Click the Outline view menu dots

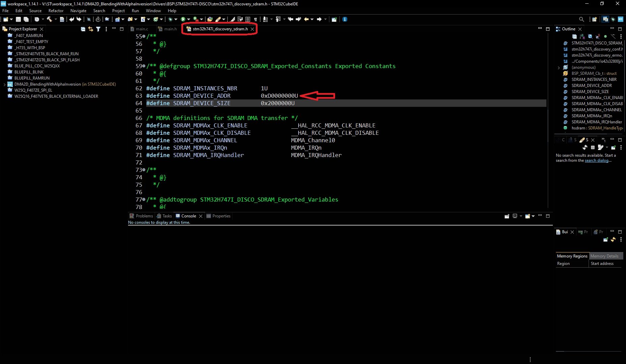point(621,36)
